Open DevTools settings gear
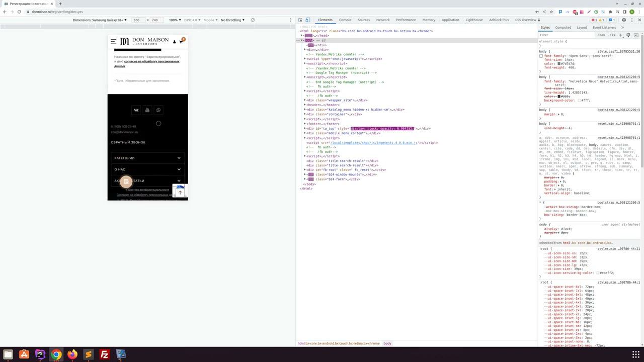The image size is (644, 362). click(624, 20)
